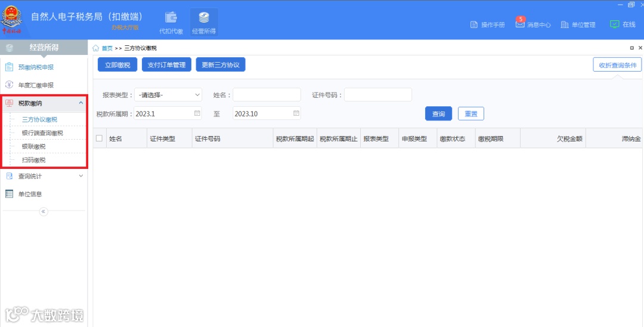Click the end period field 2023.10
Viewport: 644px width, 327px height.
tap(267, 114)
